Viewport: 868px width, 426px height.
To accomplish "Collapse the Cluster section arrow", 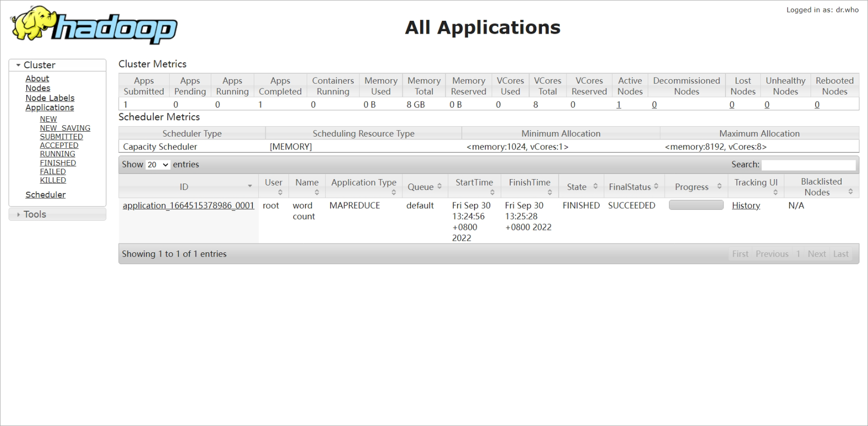I will [18, 65].
